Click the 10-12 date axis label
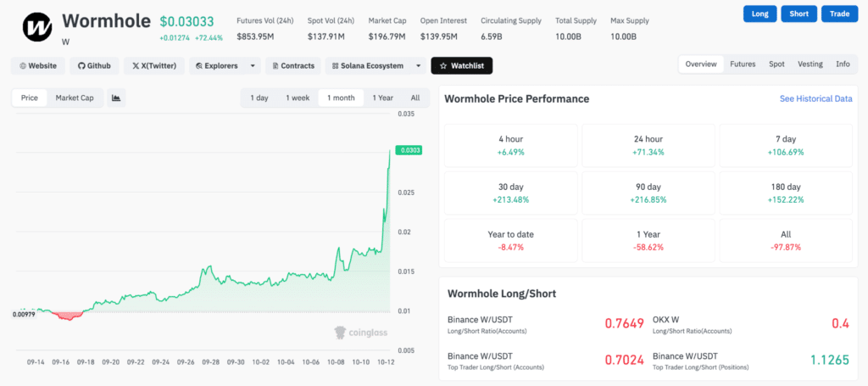 click(386, 361)
